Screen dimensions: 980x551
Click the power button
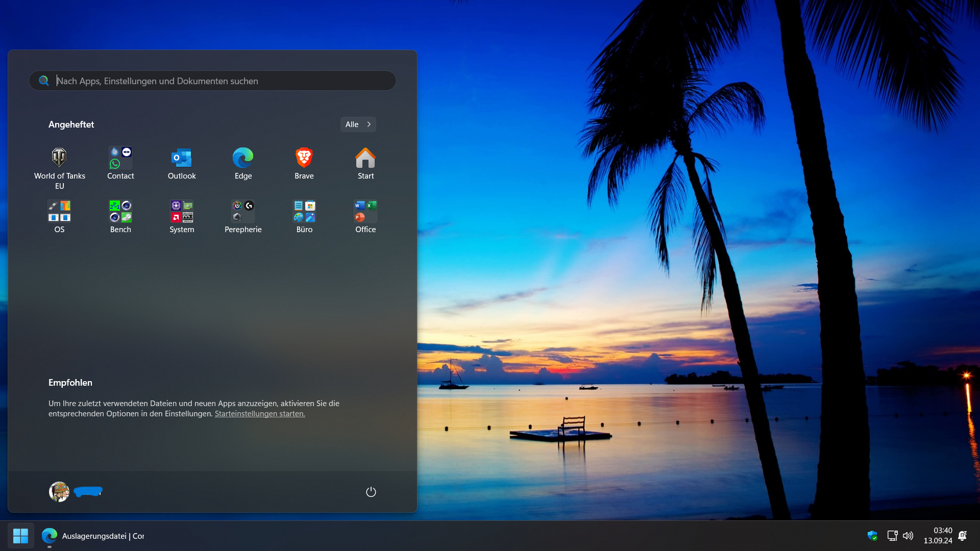click(371, 492)
